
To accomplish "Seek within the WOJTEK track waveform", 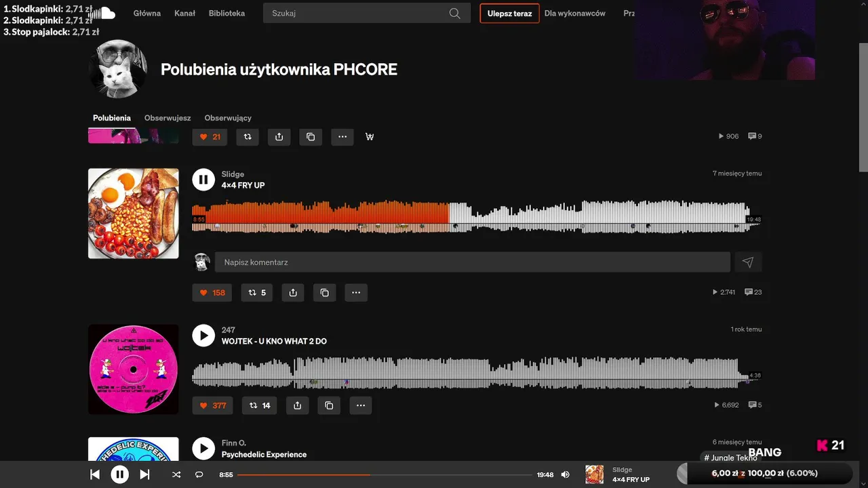I will click(x=477, y=372).
